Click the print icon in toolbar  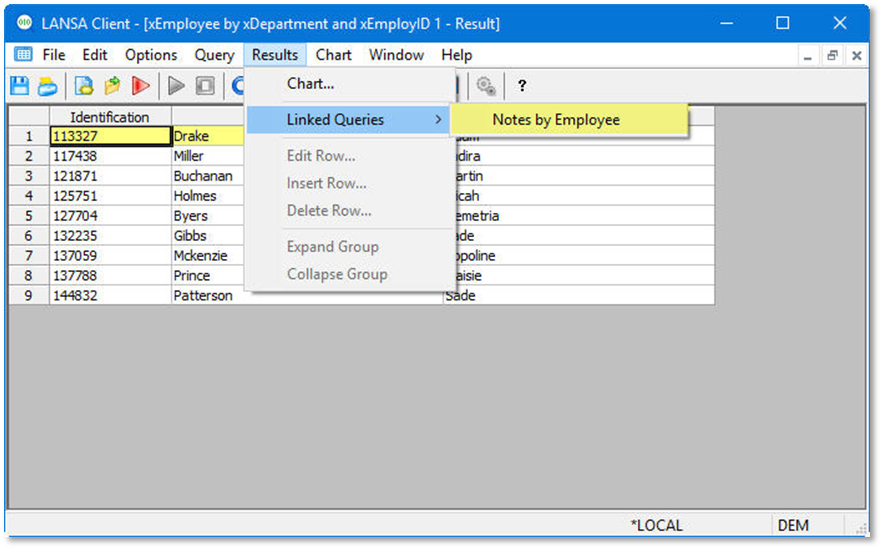(x=48, y=86)
